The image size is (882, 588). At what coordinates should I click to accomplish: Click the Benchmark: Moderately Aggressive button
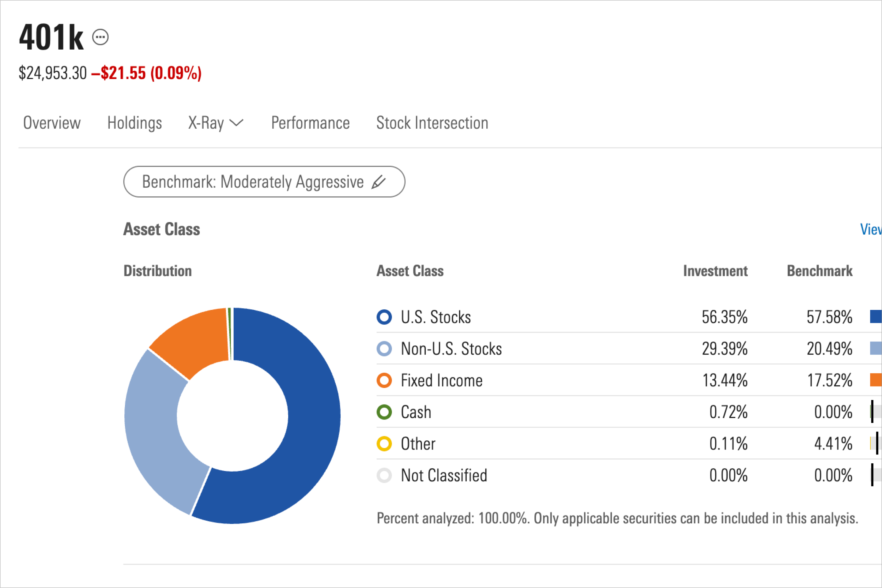click(x=264, y=182)
